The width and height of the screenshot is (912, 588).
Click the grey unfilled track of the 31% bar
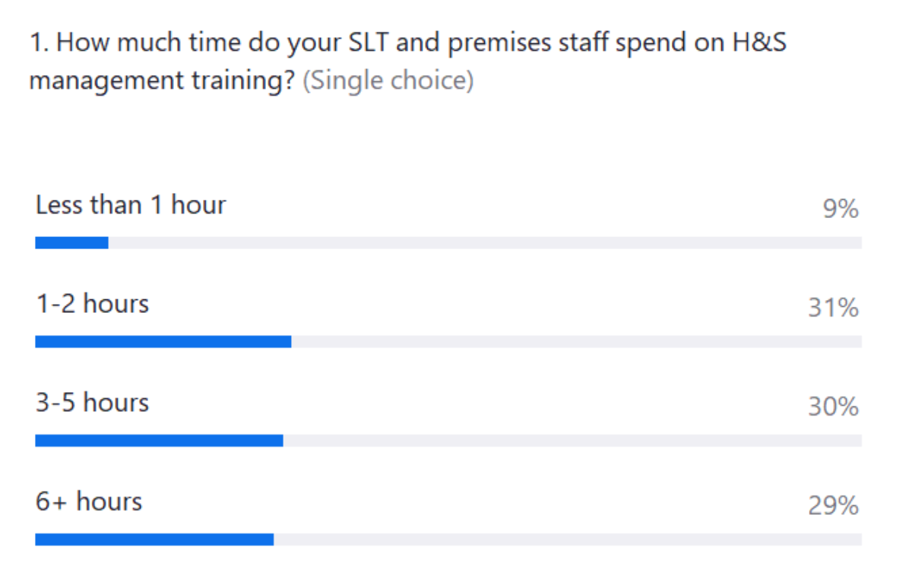(576, 342)
